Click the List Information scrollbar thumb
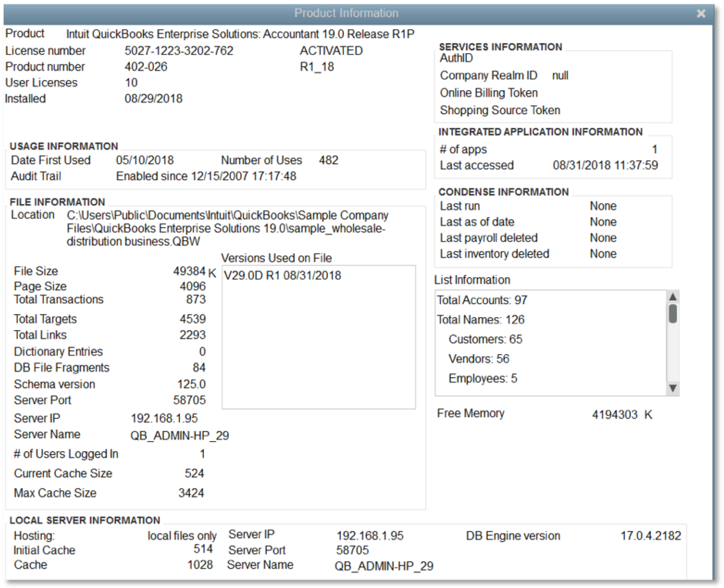 (x=673, y=314)
